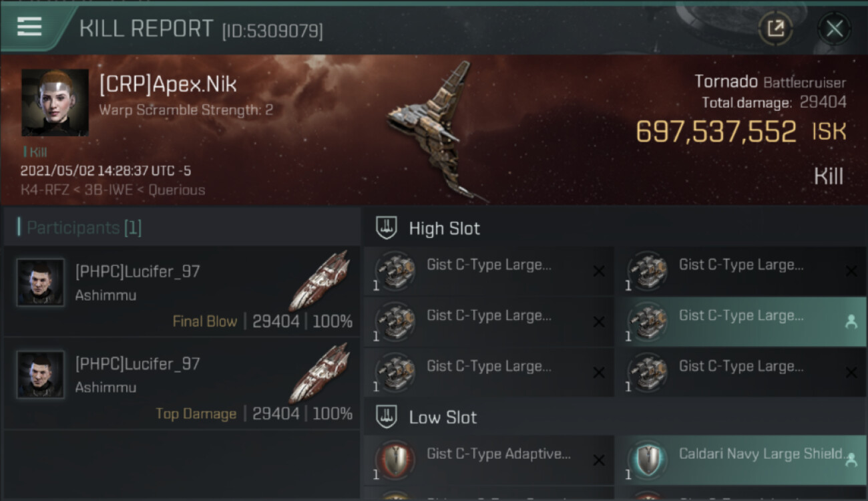Select the highlighted Gist C-Type Large module
868x501 pixels.
coord(740,321)
